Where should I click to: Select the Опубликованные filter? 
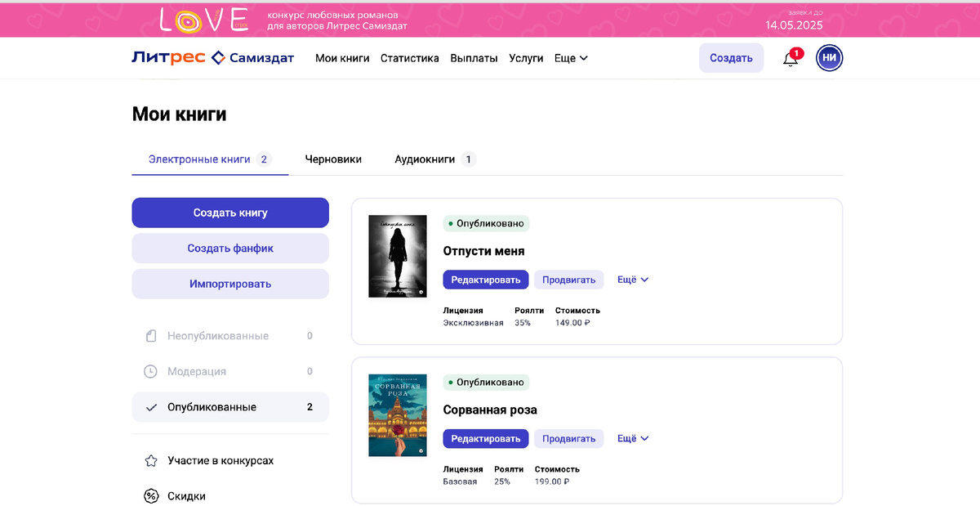230,407
